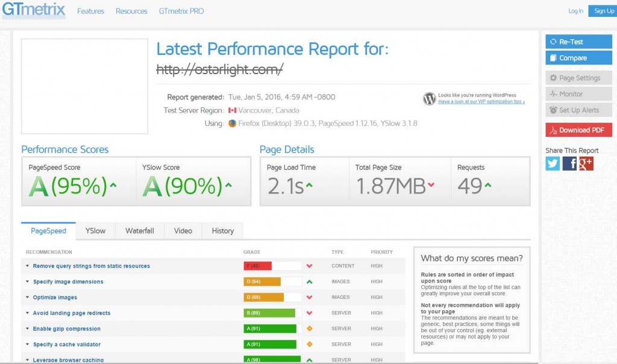Click orange diamond for gzip compression row
This screenshot has width=617, height=364.
coord(309,328)
